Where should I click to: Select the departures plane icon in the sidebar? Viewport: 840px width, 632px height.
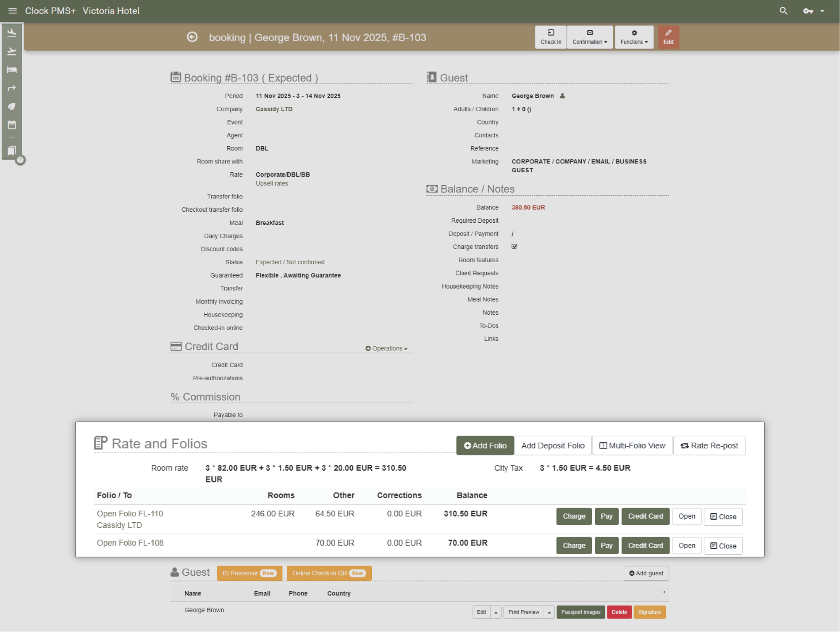pyautogui.click(x=12, y=51)
